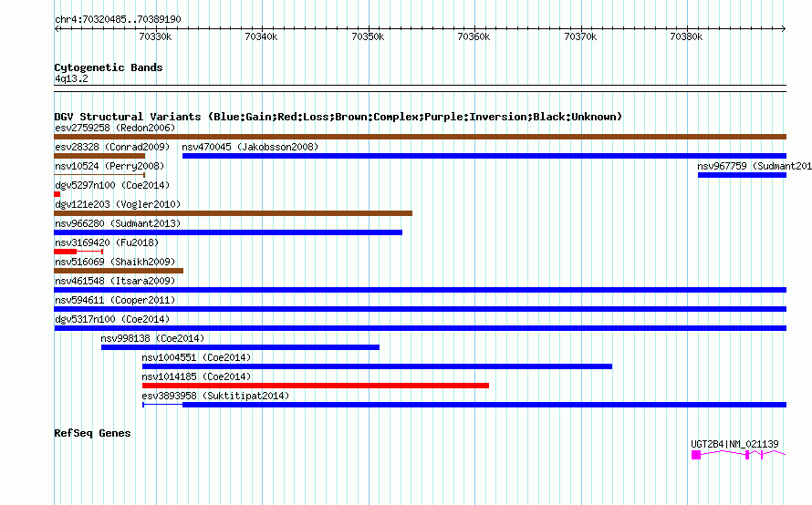Select the brown esv2759258 variant bar
This screenshot has width=812, height=505.
coord(420,137)
